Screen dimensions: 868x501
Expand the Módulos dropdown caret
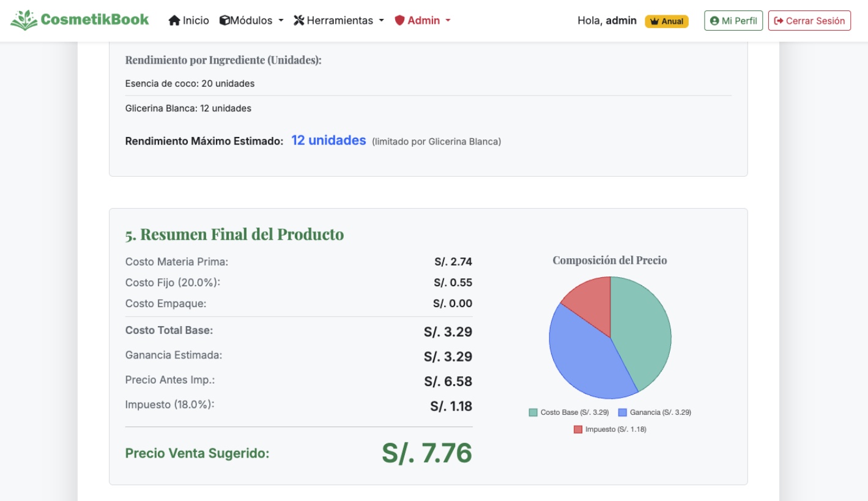tap(281, 21)
